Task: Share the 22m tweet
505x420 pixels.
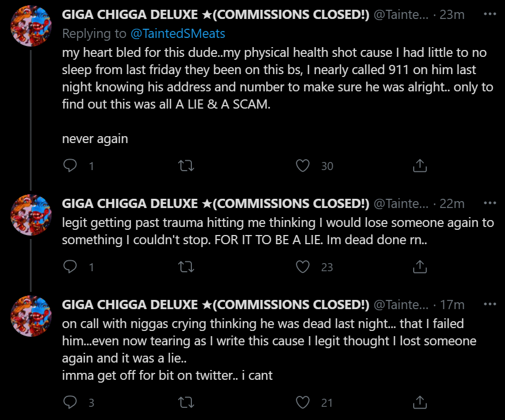Action: [x=419, y=267]
